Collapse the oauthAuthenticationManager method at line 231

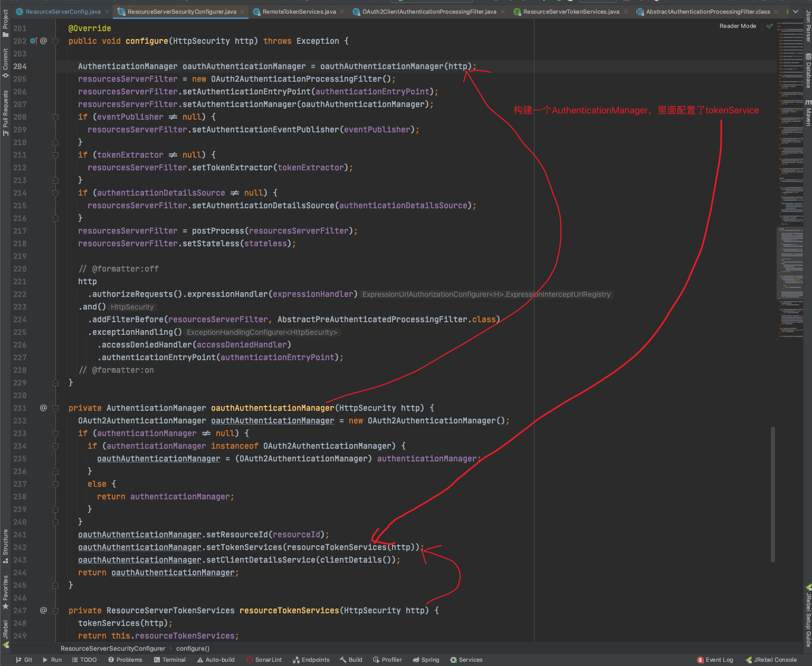[x=55, y=408]
